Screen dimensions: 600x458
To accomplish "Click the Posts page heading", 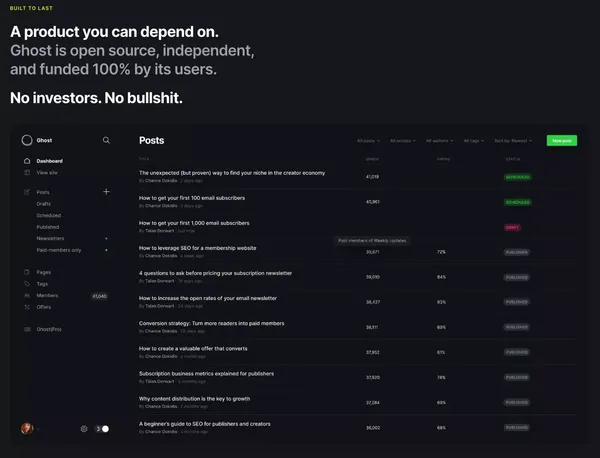I will [152, 140].
